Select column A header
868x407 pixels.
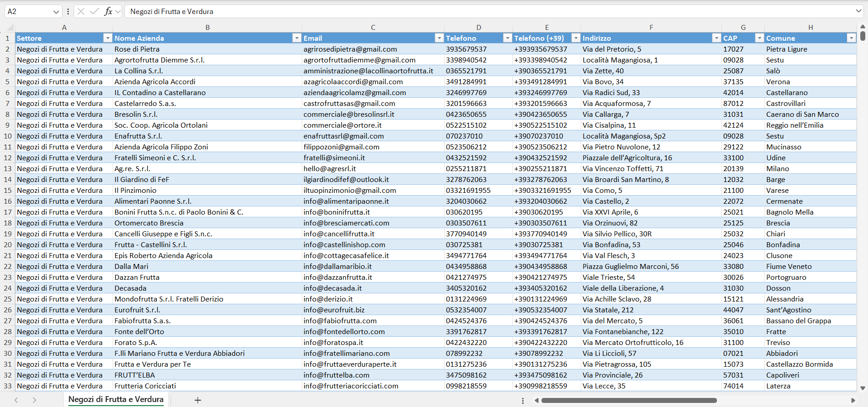(x=64, y=27)
